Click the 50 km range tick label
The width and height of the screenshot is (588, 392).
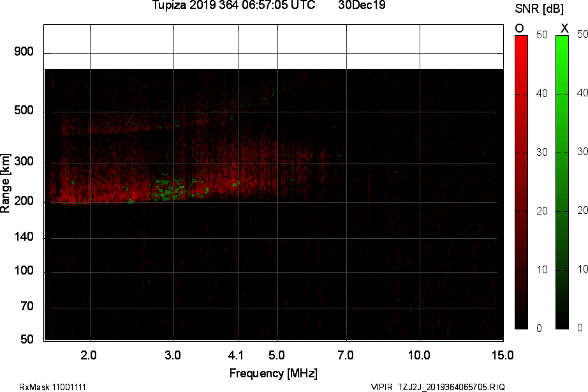(27, 340)
